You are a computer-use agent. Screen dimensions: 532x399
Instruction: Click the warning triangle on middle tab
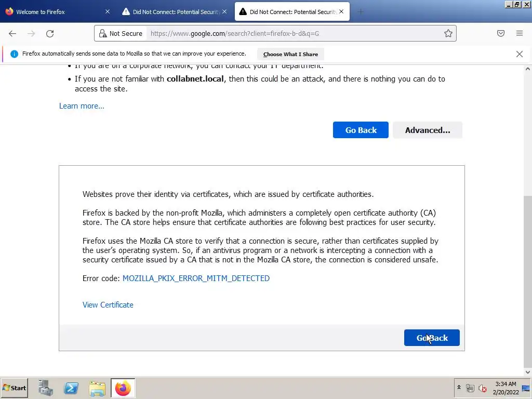tap(126, 11)
